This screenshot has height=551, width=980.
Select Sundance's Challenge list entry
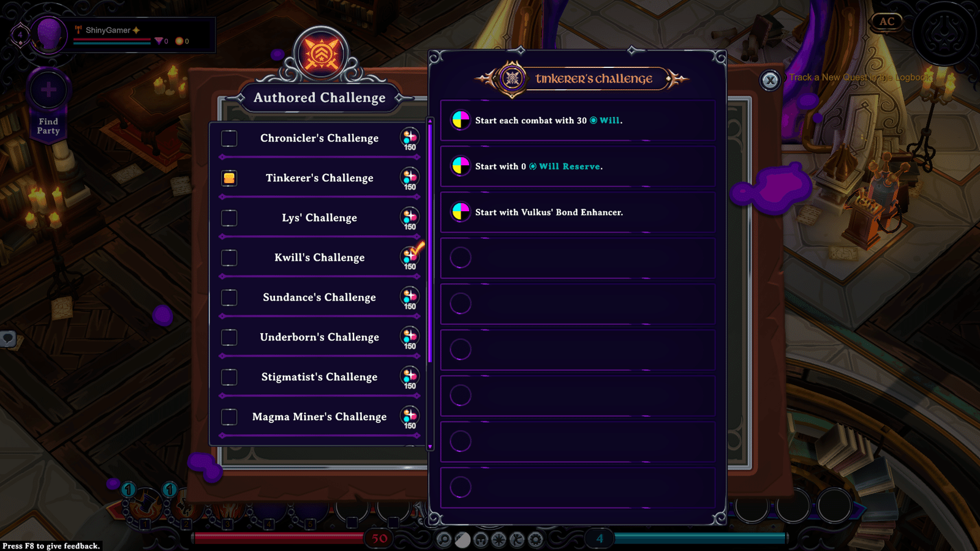coord(319,298)
